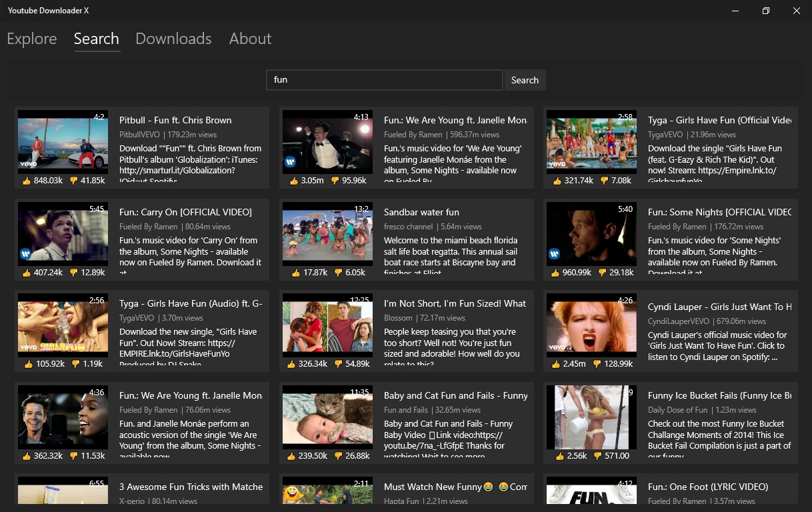Select title 'Fun.: One Foot (LYRIC VIDEO)'

[x=708, y=487]
